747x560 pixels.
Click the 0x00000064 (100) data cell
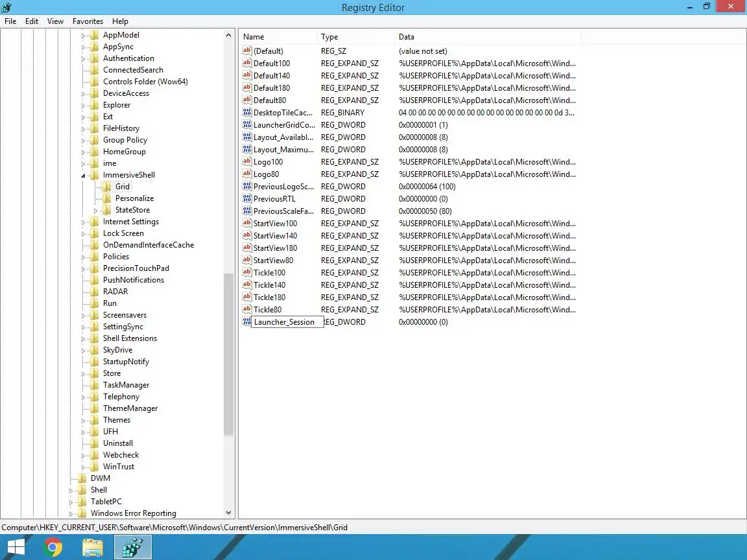coord(427,186)
